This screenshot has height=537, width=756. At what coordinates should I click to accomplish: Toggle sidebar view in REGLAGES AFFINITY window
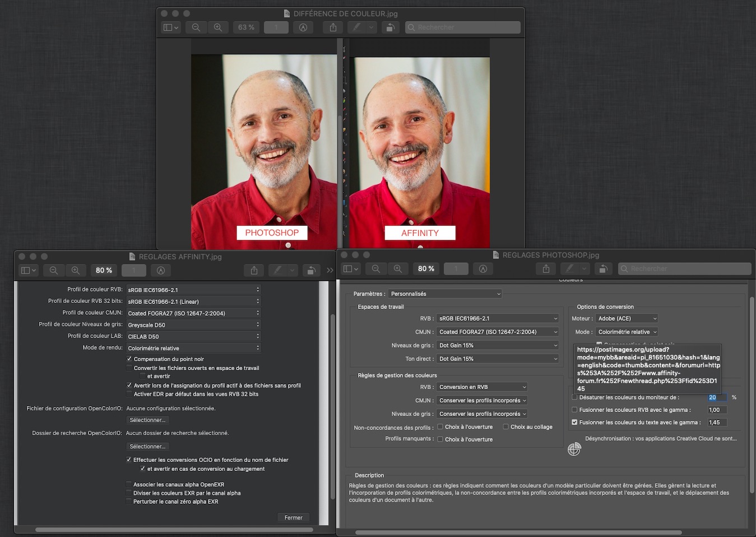click(28, 270)
